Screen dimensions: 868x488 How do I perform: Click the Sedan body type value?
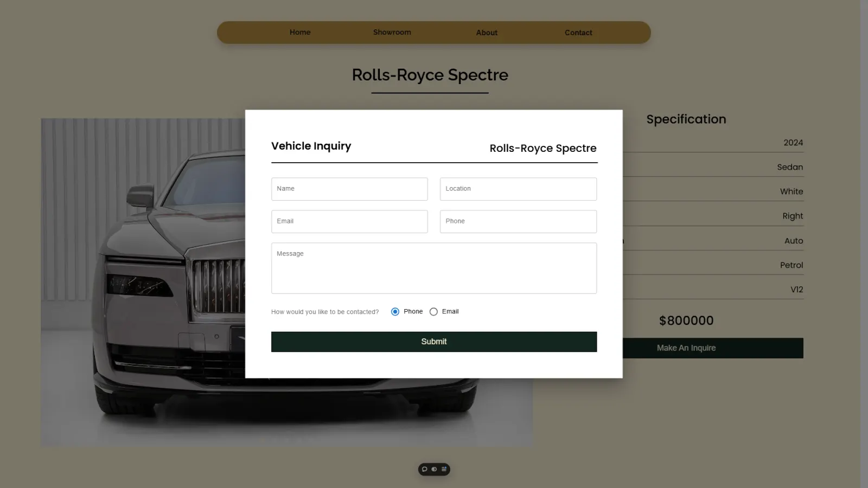point(790,167)
